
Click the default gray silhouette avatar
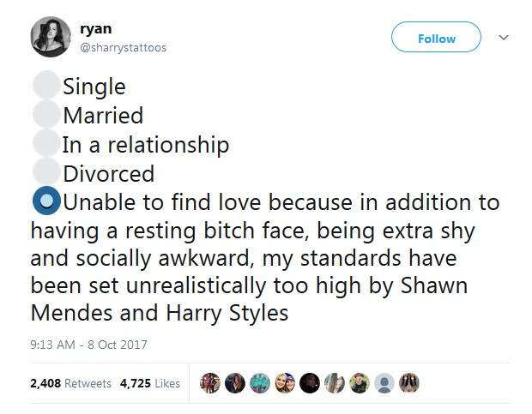click(x=385, y=382)
